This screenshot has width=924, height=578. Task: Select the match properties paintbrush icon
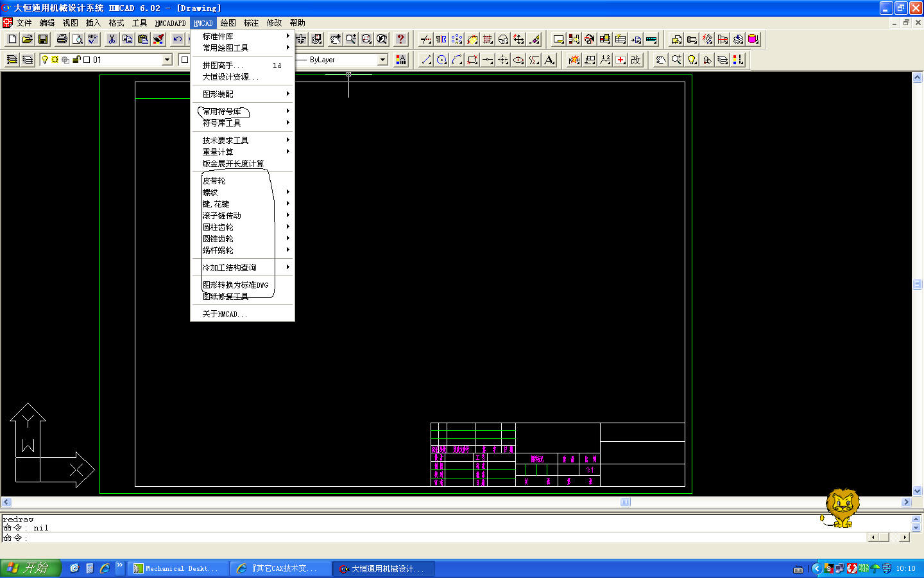158,39
